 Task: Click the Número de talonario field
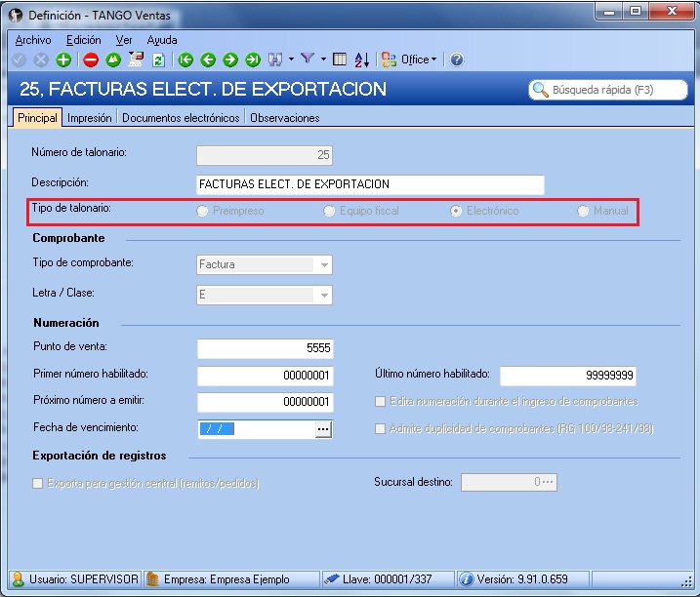(x=265, y=155)
